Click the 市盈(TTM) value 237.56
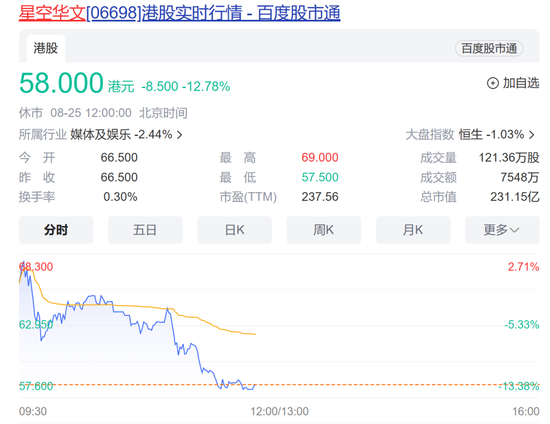 tap(320, 197)
